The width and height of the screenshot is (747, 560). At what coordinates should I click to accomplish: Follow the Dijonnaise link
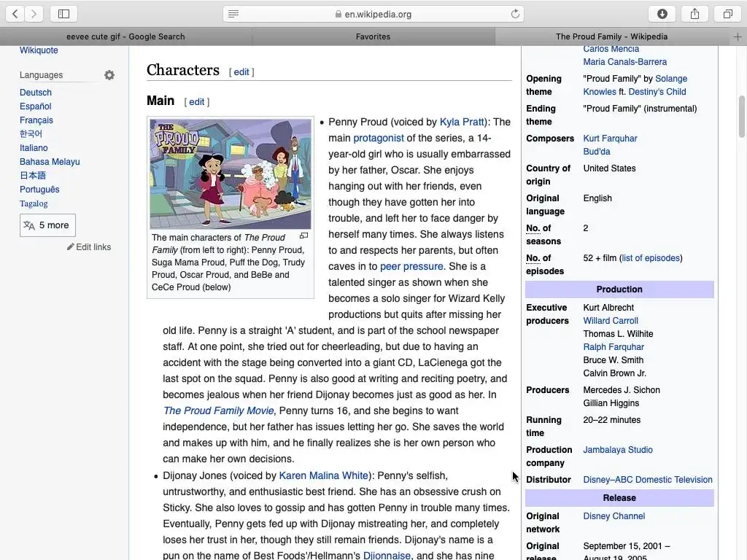click(387, 555)
